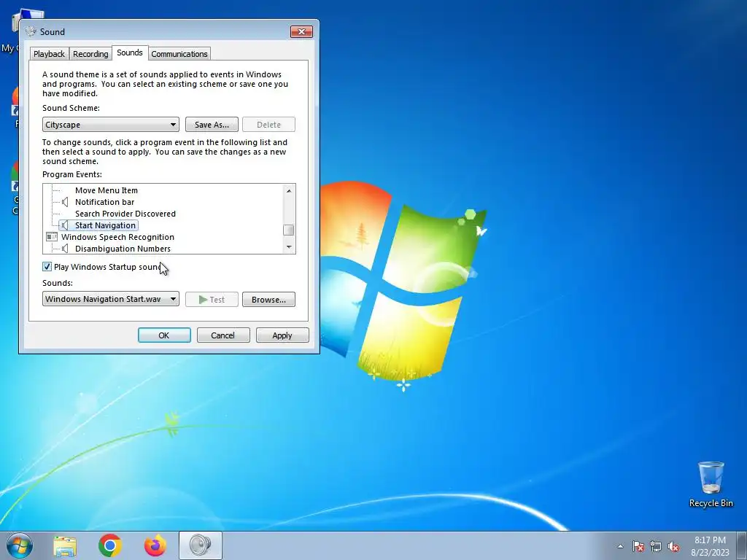Viewport: 747px width, 560px height.
Task: Click the Browse... button
Action: (268, 300)
